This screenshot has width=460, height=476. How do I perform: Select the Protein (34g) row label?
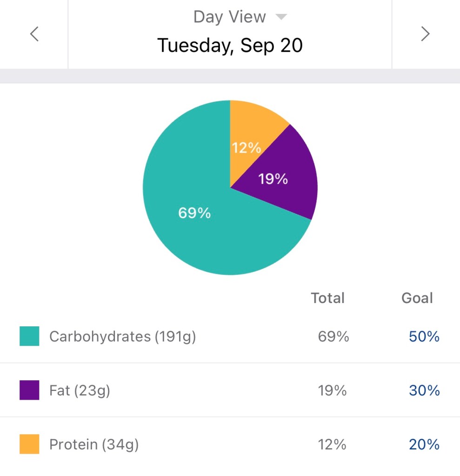point(94,444)
